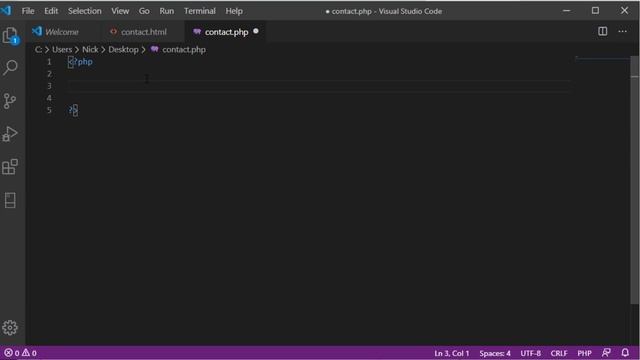The height and width of the screenshot is (360, 640).
Task: Open editor More Actions ellipsis
Action: click(622, 31)
